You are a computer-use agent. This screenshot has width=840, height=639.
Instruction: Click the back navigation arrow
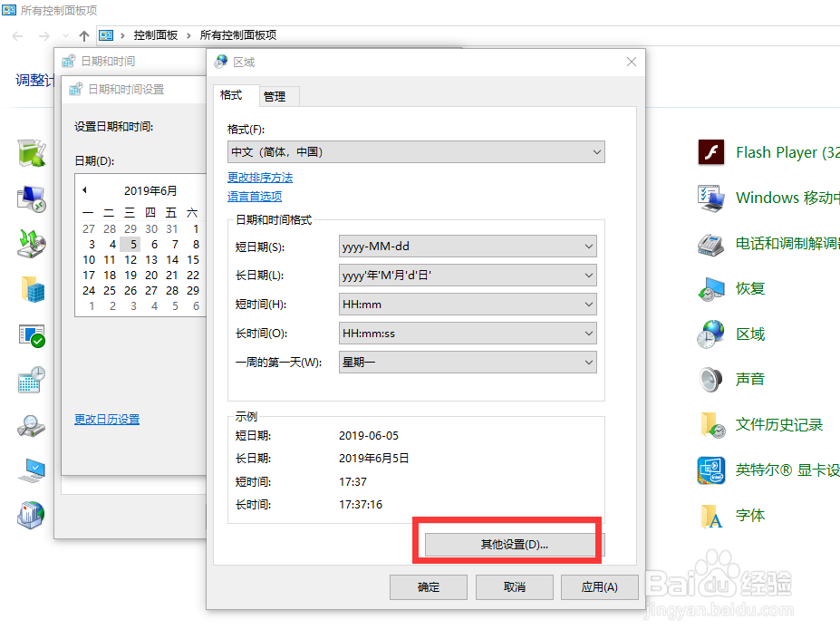click(x=18, y=35)
